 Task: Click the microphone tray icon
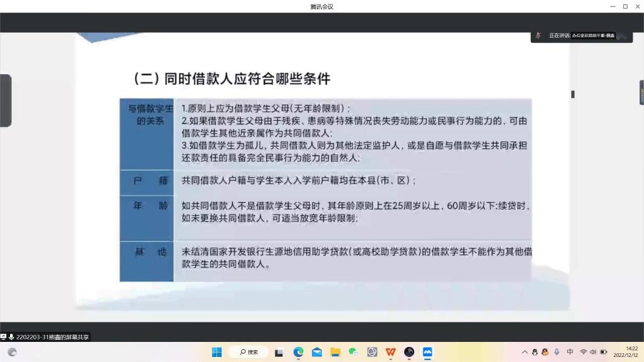click(x=557, y=352)
